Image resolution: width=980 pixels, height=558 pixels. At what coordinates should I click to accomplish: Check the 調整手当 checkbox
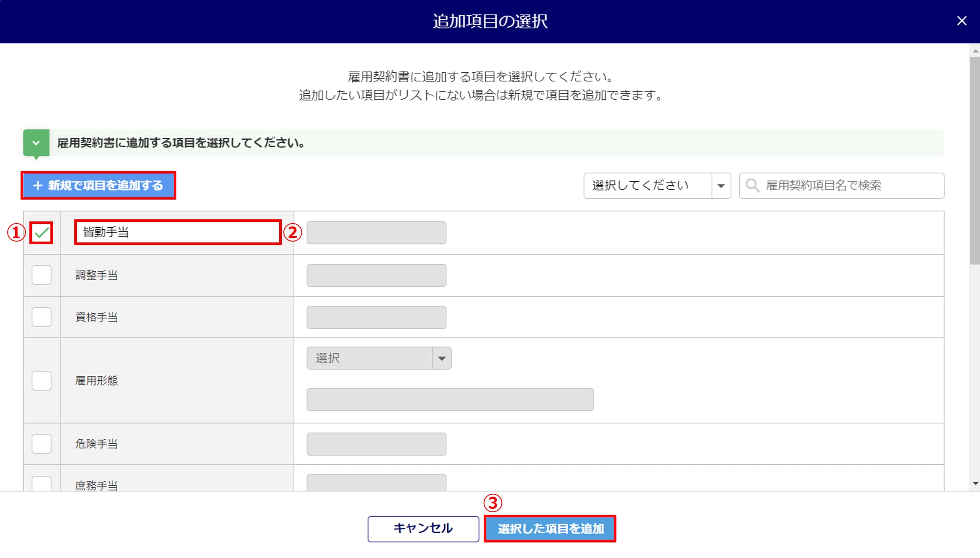(x=41, y=275)
